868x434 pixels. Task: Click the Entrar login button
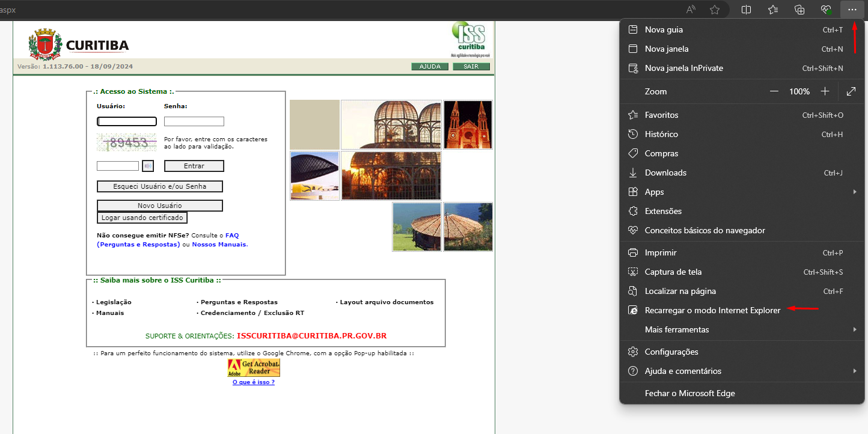(194, 166)
